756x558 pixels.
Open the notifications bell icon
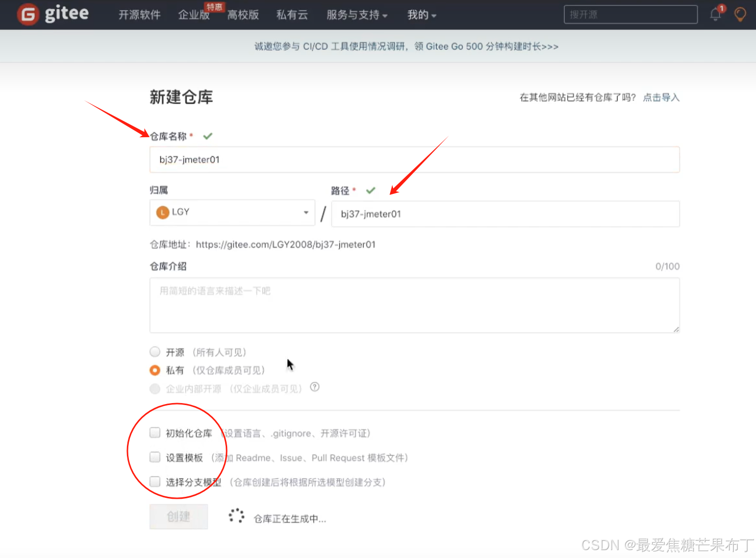[716, 14]
